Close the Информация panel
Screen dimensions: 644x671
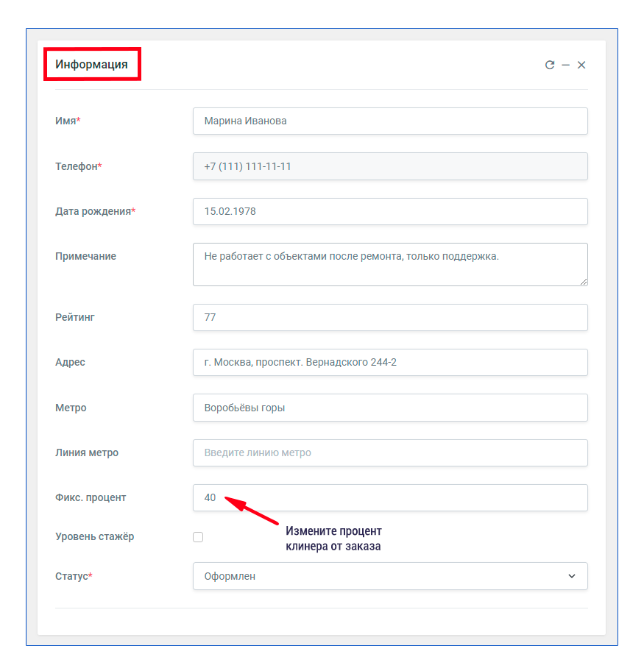(581, 65)
